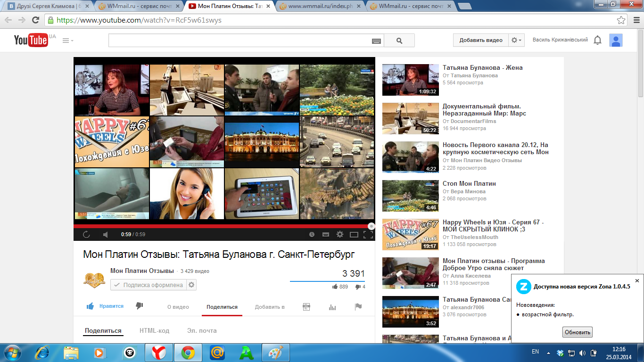This screenshot has width=644, height=362.
Task: Click the system tray volume icon
Action: point(582,353)
